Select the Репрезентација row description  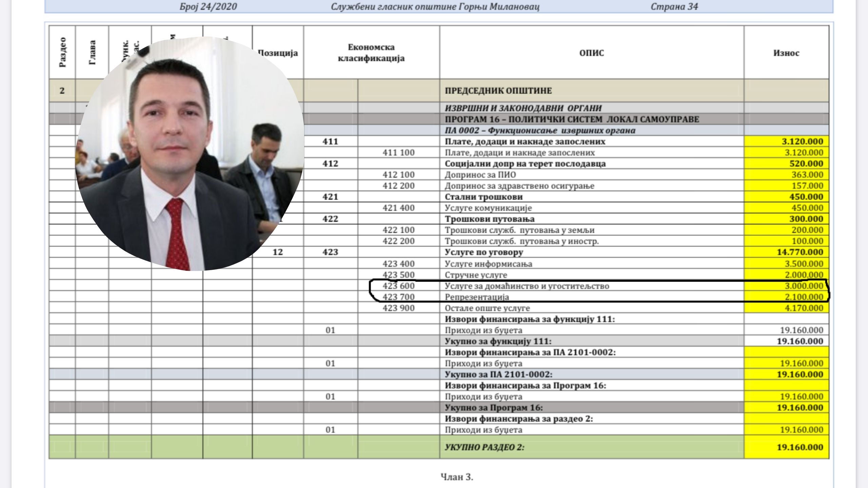477,297
